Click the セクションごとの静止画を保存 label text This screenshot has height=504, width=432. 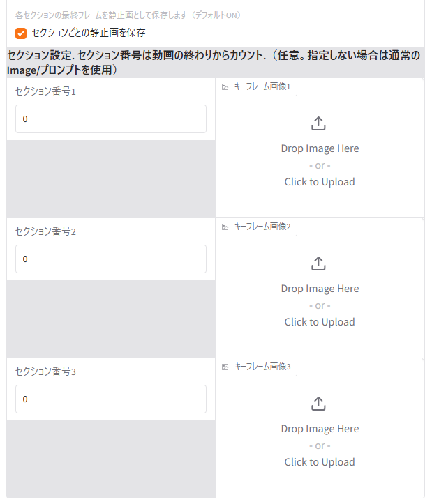pyautogui.click(x=89, y=33)
